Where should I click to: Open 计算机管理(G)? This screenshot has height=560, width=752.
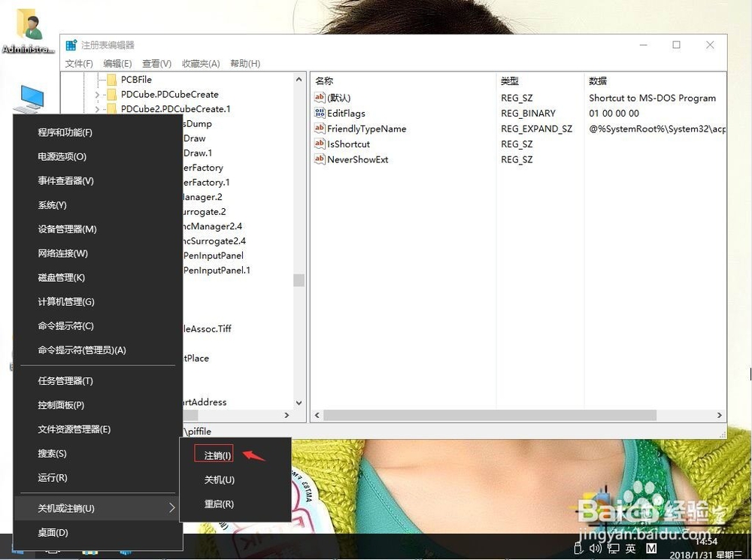[98, 301]
